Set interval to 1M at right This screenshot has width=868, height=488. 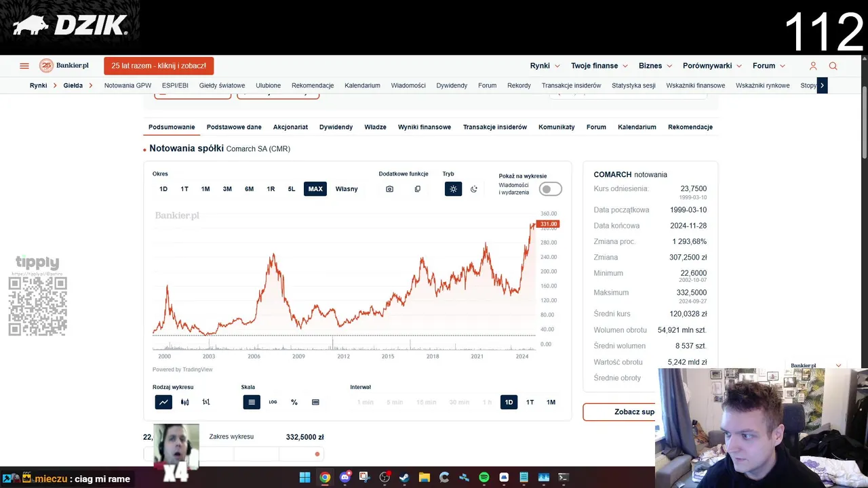coord(551,402)
